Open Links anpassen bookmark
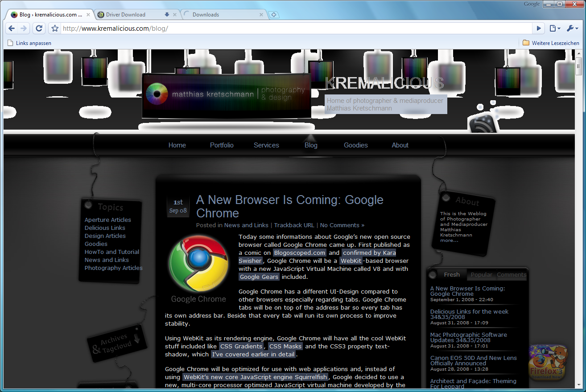586x392 pixels. click(x=29, y=43)
